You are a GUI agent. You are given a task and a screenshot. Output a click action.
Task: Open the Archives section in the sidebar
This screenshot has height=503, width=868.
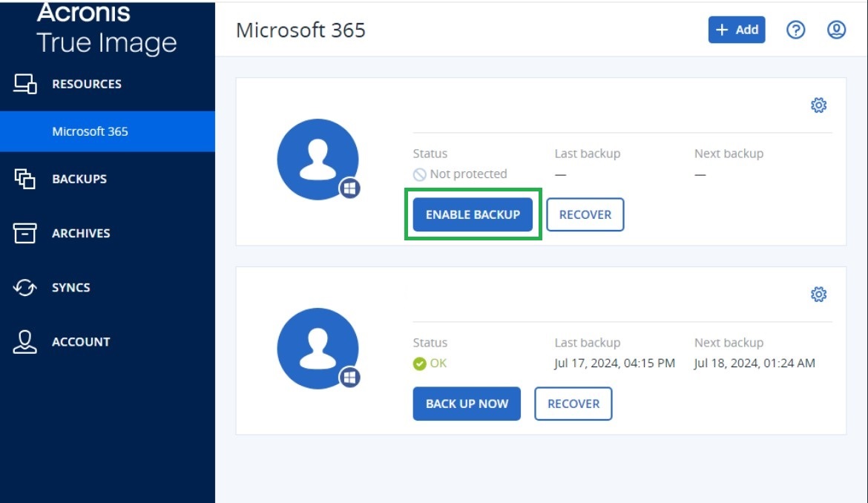tap(81, 233)
